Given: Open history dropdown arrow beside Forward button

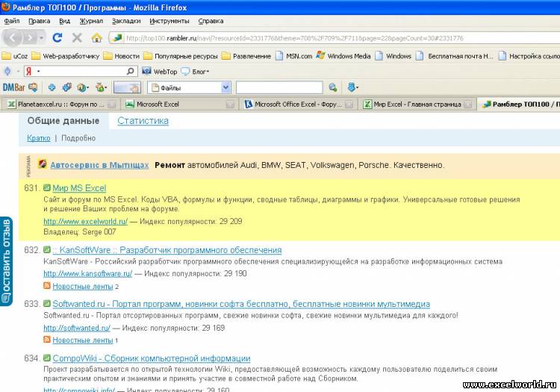Looking at the screenshot, I should pyautogui.click(x=41, y=37).
